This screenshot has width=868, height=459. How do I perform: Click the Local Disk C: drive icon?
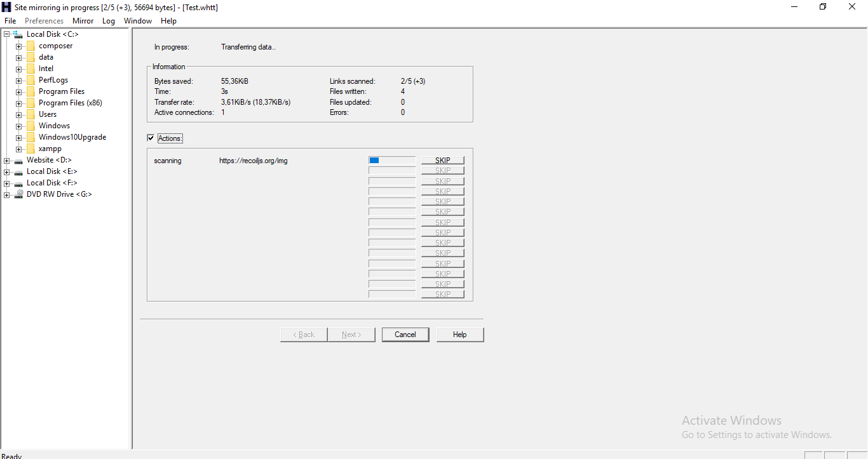(x=18, y=34)
